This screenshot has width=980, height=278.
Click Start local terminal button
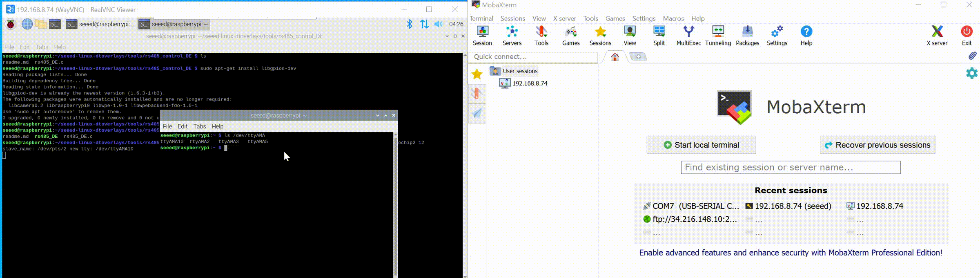pos(701,145)
